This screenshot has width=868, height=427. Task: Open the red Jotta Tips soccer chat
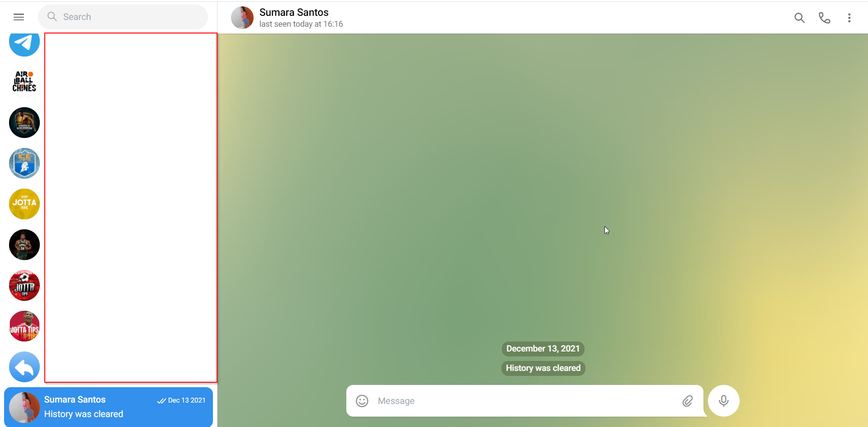click(x=24, y=285)
